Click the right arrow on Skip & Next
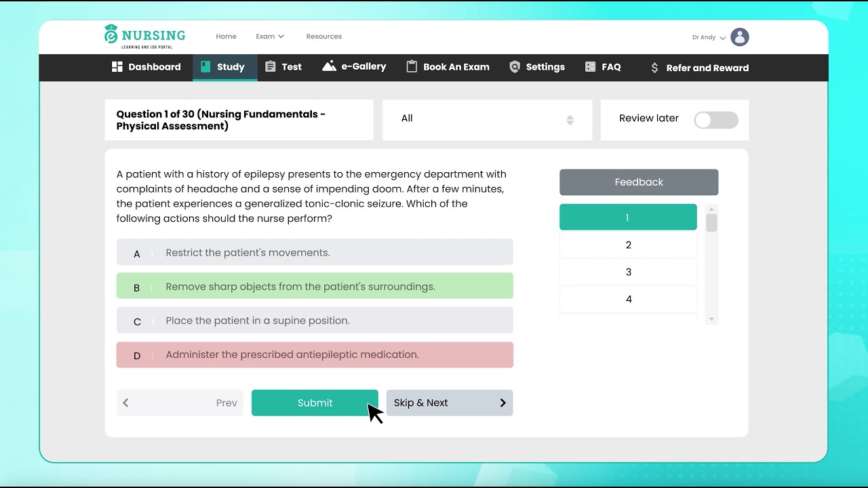The width and height of the screenshot is (868, 488). (x=502, y=403)
